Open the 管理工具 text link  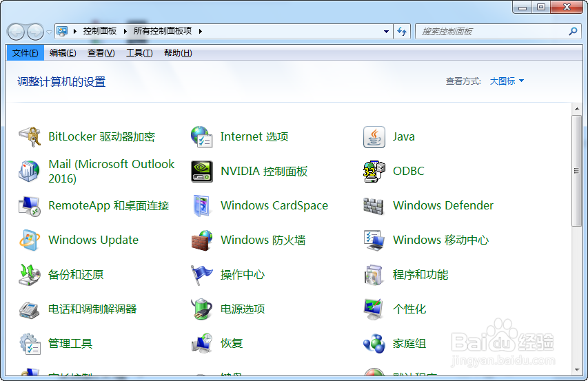click(70, 344)
